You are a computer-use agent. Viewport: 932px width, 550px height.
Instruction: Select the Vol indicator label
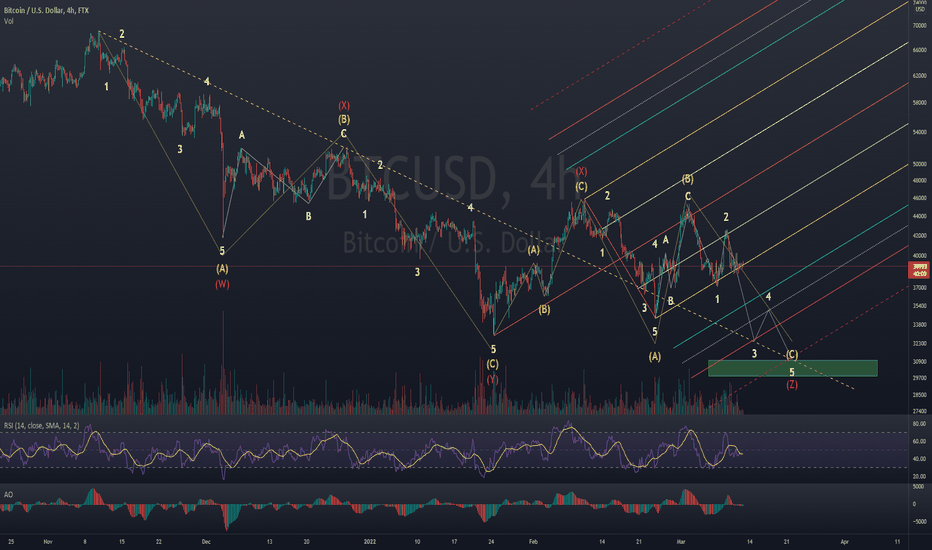[9, 21]
